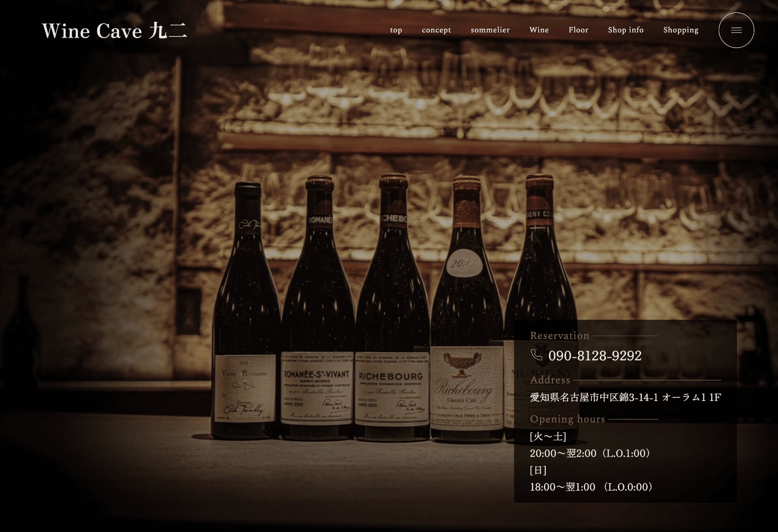Open the concept section link

click(436, 30)
